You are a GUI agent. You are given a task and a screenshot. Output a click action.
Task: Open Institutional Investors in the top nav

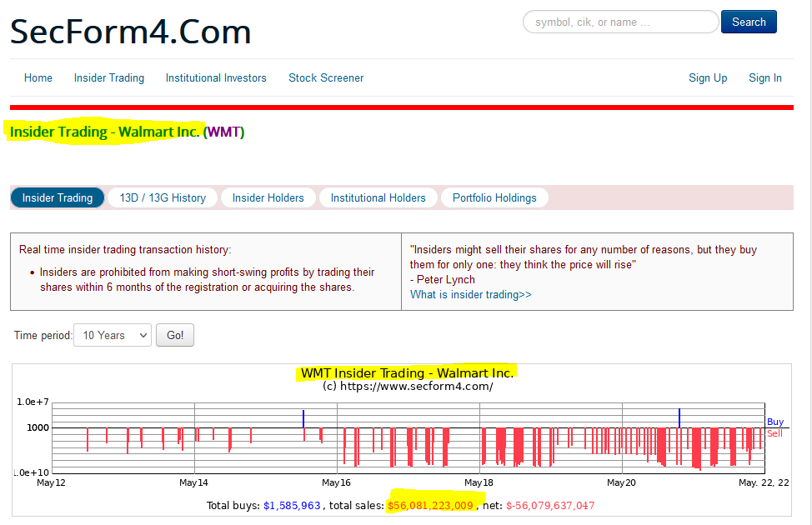tap(216, 77)
